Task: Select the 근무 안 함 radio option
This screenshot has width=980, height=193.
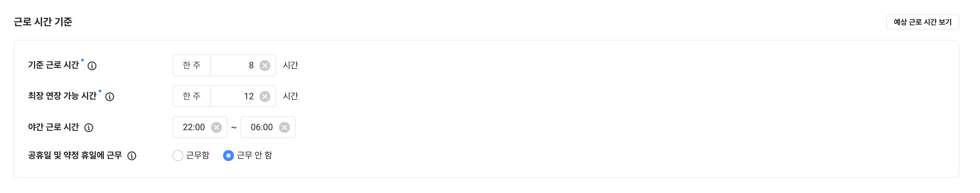Action: click(228, 155)
